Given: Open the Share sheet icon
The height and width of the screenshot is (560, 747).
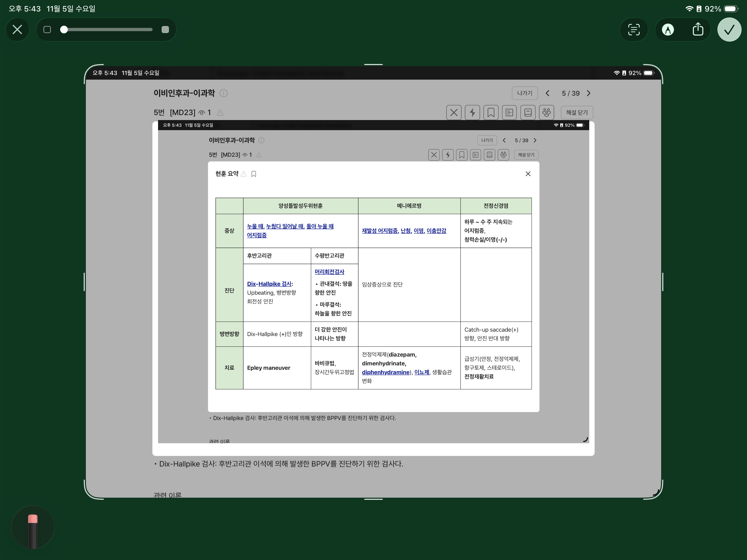Looking at the screenshot, I should [x=698, y=30].
